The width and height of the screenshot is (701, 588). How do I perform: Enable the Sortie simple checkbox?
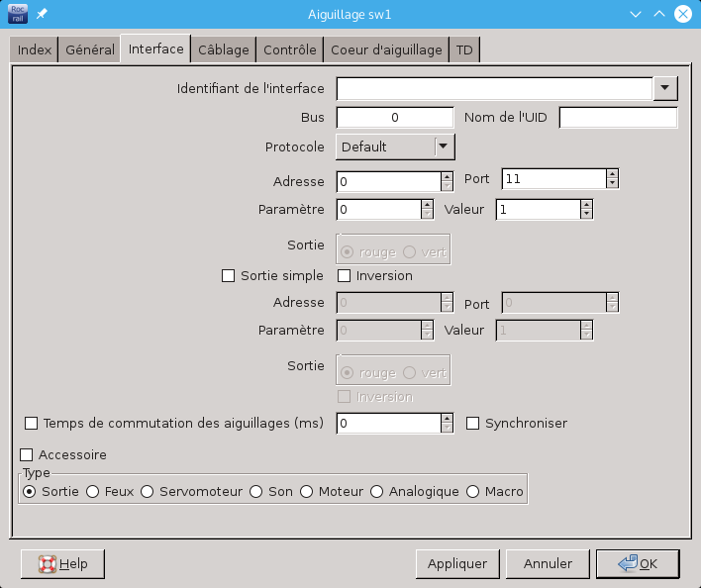point(229,276)
